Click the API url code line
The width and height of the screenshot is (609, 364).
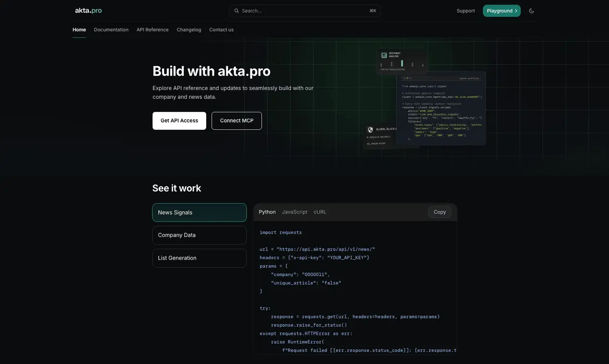[x=317, y=249]
